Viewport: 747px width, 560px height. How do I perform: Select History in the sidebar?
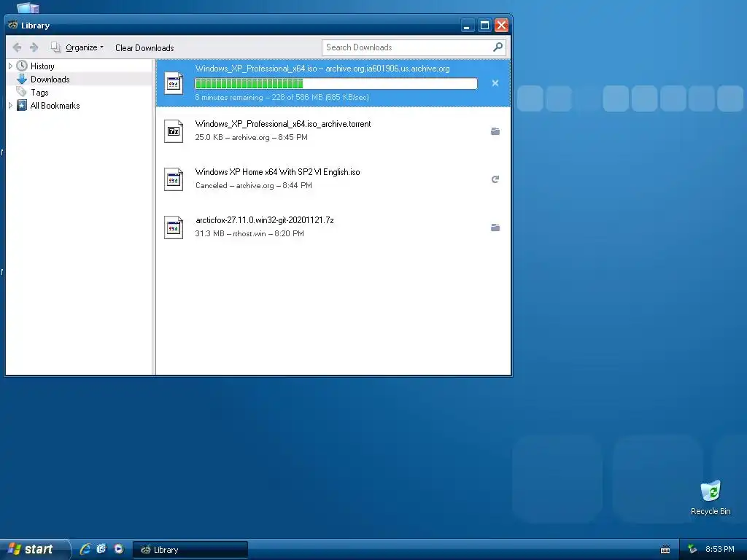pos(42,66)
